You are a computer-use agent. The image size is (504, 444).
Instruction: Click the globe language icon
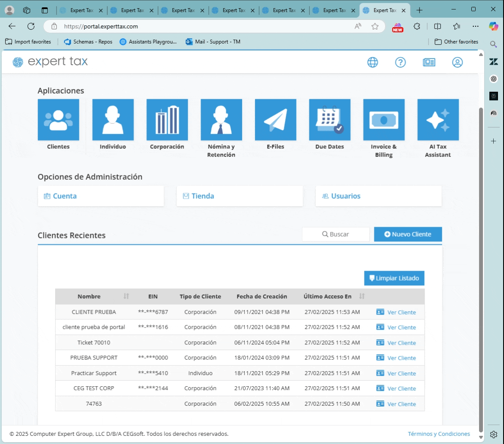pos(373,62)
